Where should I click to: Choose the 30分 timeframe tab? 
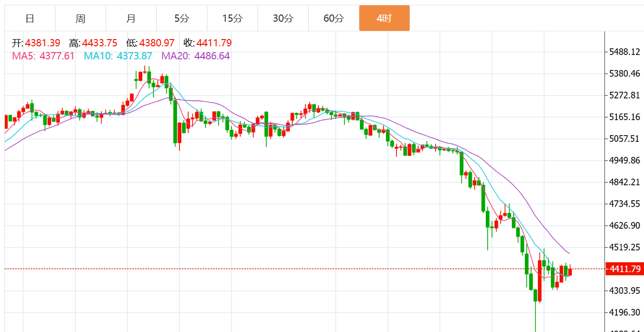point(283,18)
